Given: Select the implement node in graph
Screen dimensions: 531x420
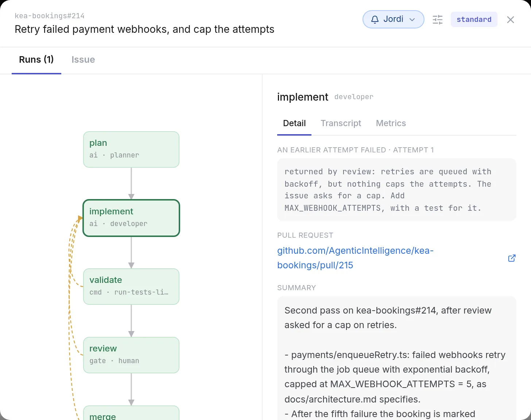Looking at the screenshot, I should coord(131,218).
